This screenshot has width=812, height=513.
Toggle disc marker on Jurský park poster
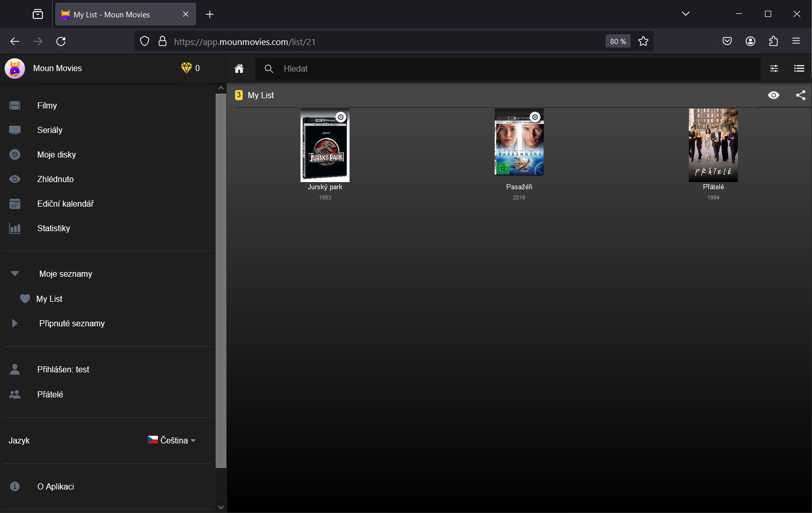(341, 117)
